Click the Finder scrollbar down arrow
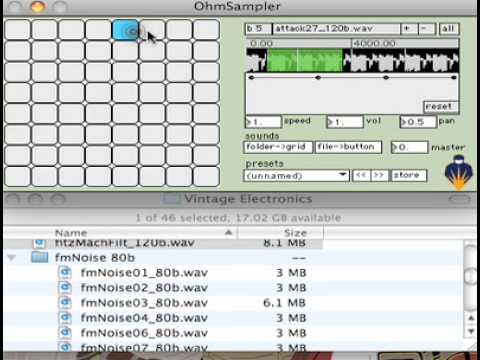 point(471,331)
